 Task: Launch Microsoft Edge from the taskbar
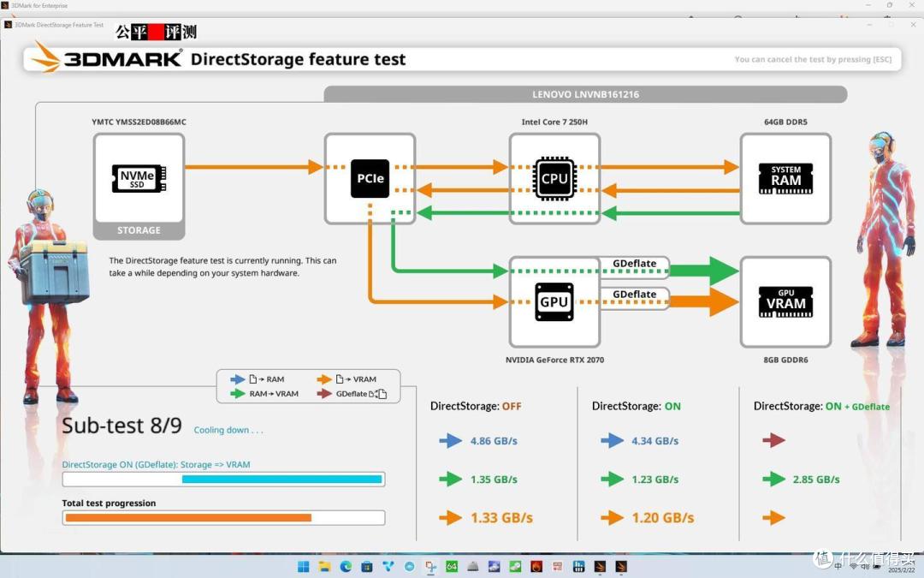346,567
